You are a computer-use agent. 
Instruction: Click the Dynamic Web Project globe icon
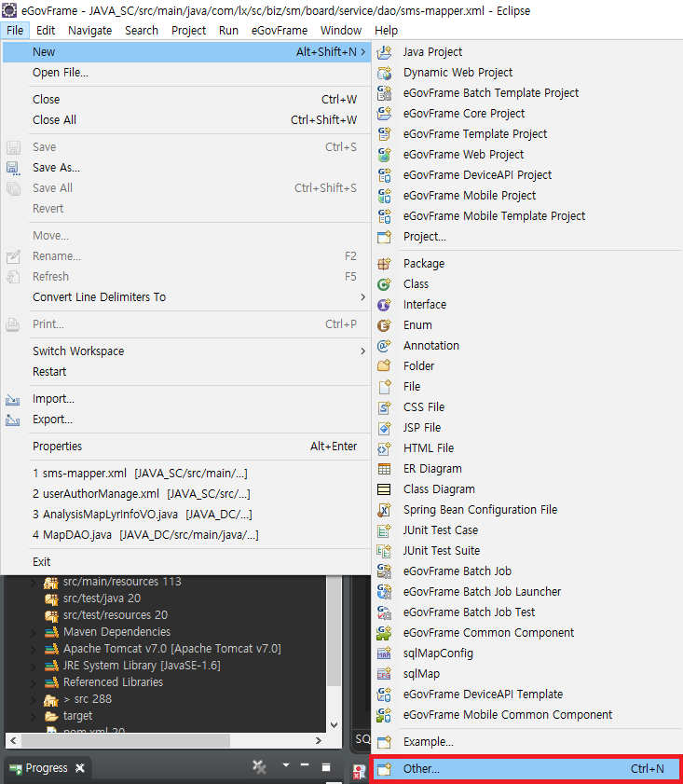pos(384,73)
